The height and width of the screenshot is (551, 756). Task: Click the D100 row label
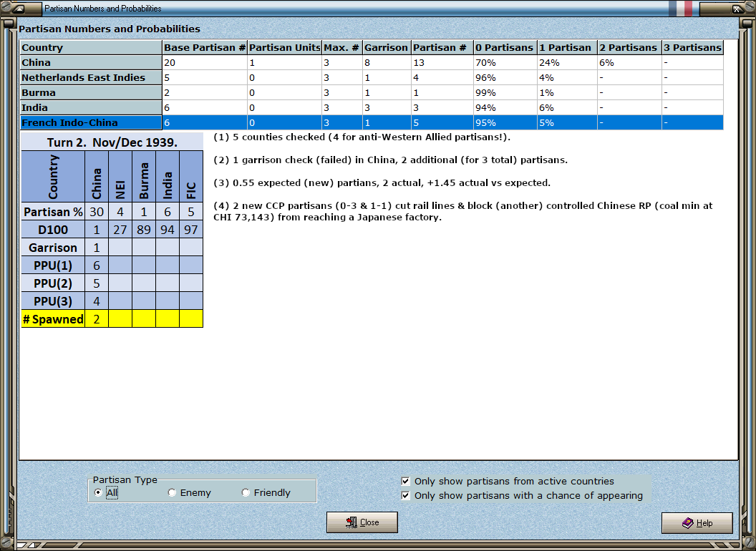[x=53, y=230]
